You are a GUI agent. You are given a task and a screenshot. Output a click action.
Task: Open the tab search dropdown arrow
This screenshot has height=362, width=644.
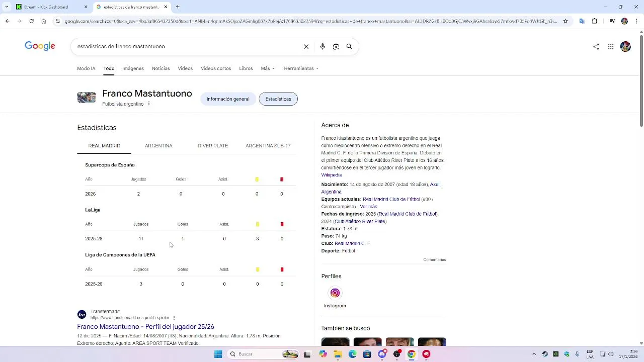pyautogui.click(x=7, y=7)
